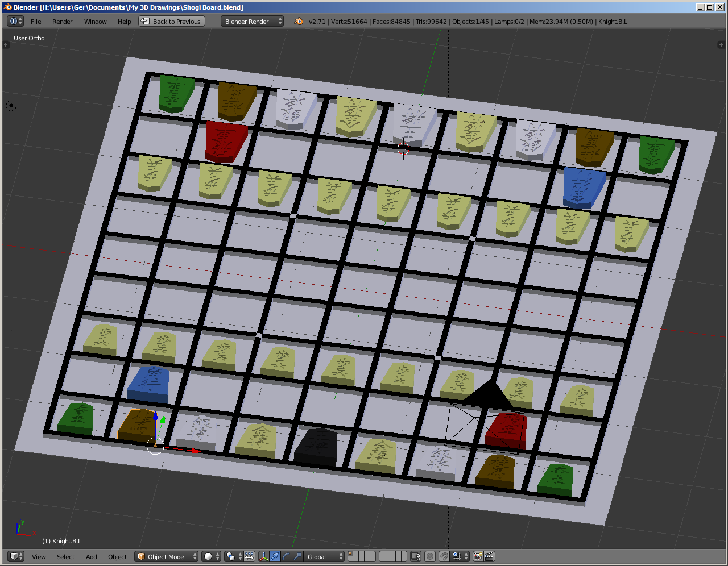Select the black king piece on bottom row
Viewport: 728px width, 566px height.
[316, 447]
